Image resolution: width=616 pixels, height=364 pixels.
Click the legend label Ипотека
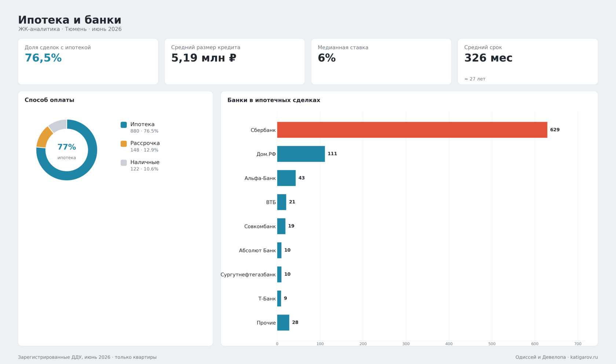click(x=142, y=125)
